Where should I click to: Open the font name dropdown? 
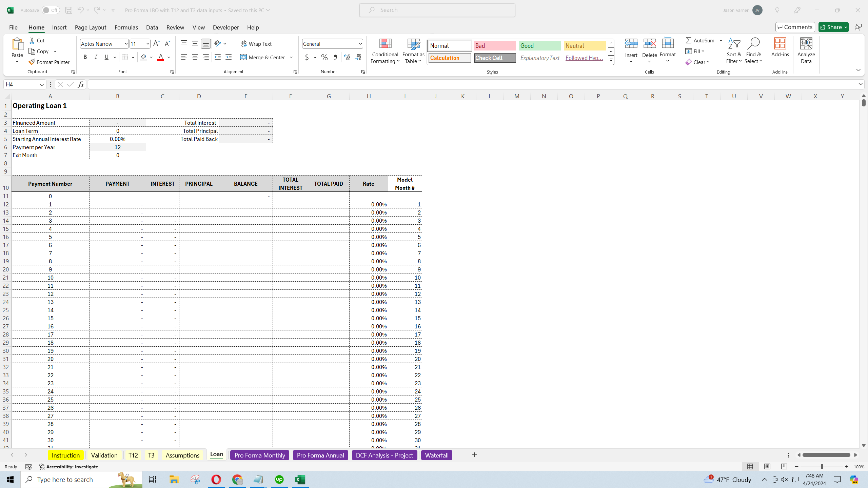click(126, 44)
